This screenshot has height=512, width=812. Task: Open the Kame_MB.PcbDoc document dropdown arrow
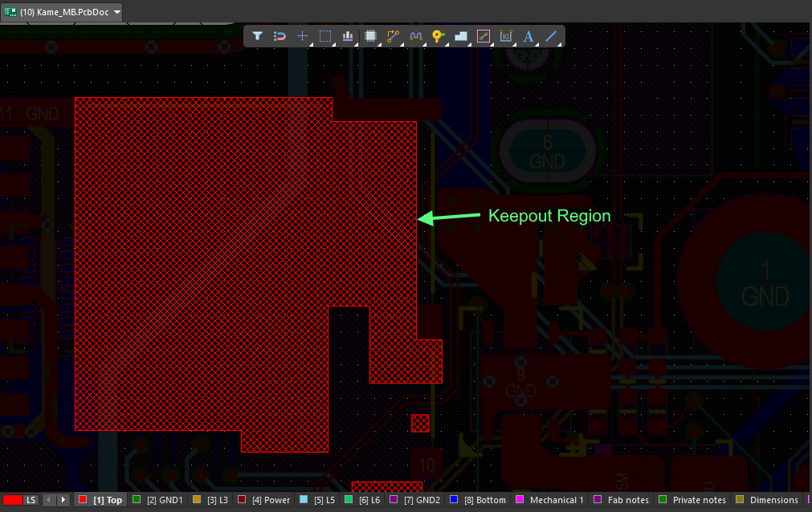117,12
